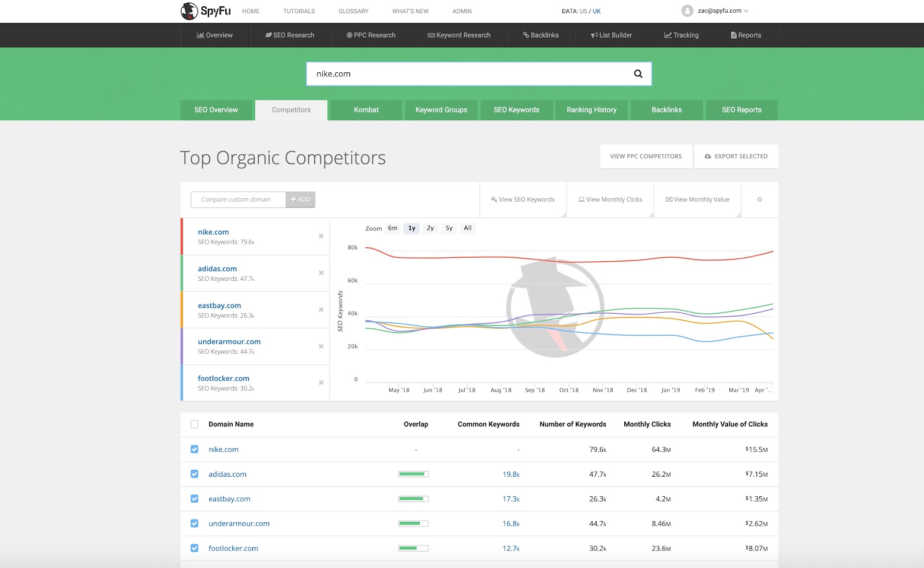This screenshot has width=924, height=568.
Task: Click the underarmour.com overlap bar
Action: 413,524
